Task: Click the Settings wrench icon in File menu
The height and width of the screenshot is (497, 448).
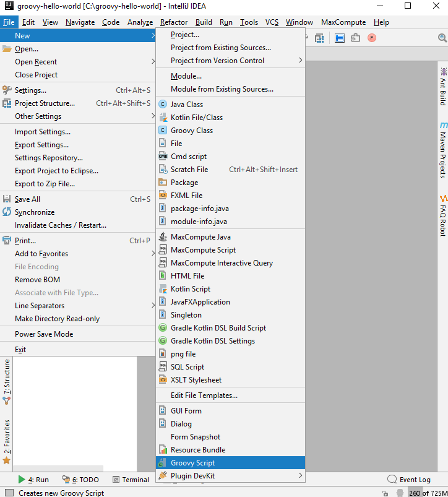Action: [7, 90]
